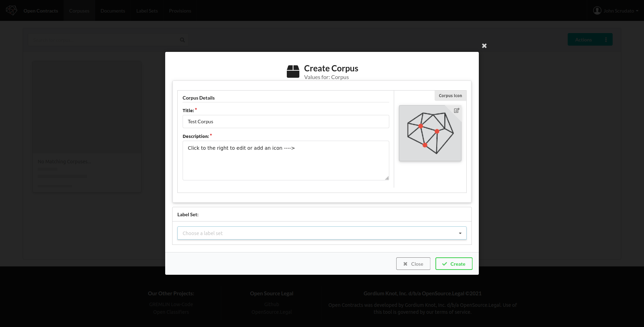Image resolution: width=644 pixels, height=327 pixels.
Task: Open the Provisions menu item
Action: click(180, 11)
